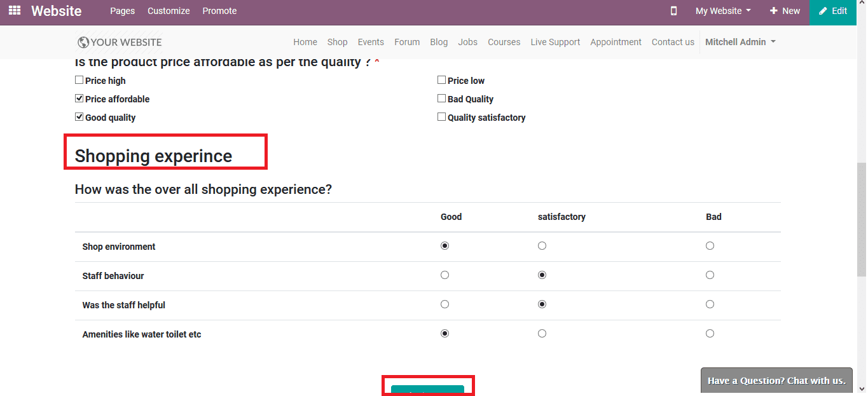Select satisfactory for Was the staff helpful

tap(542, 304)
